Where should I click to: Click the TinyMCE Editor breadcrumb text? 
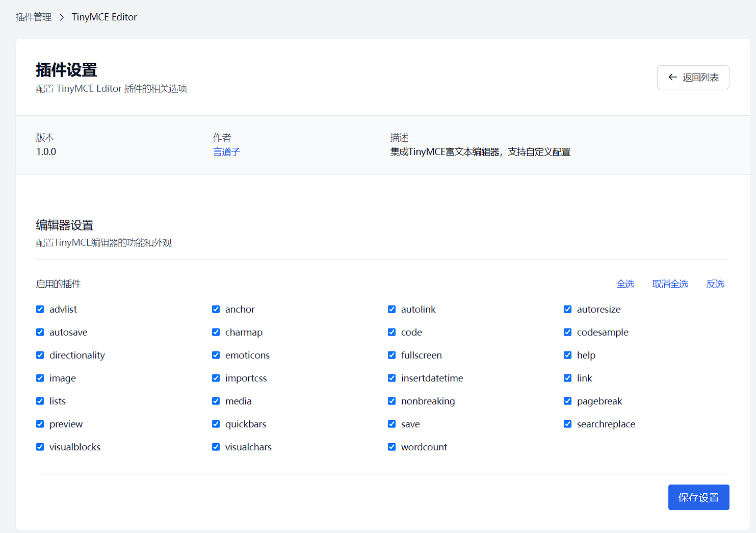[104, 17]
